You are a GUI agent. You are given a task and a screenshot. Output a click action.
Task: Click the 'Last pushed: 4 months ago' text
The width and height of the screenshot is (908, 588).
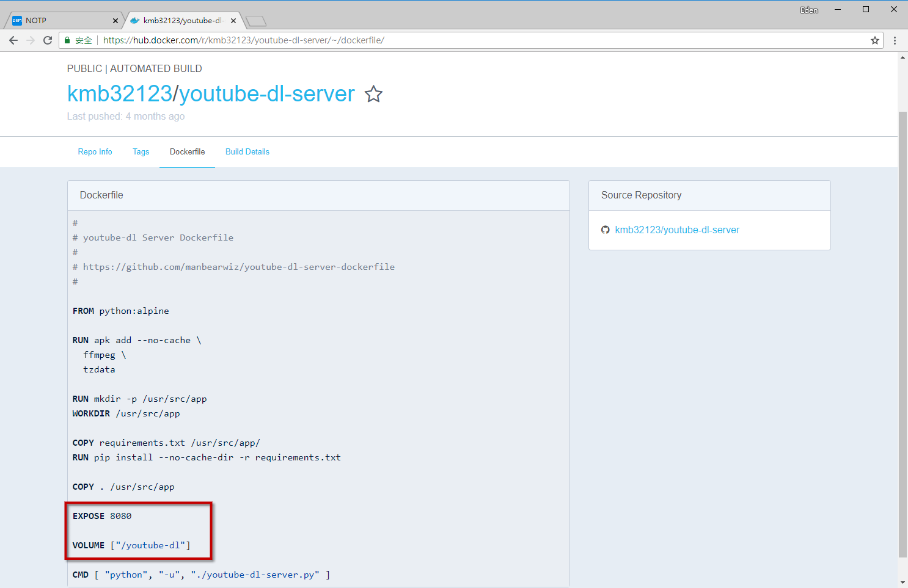(126, 117)
